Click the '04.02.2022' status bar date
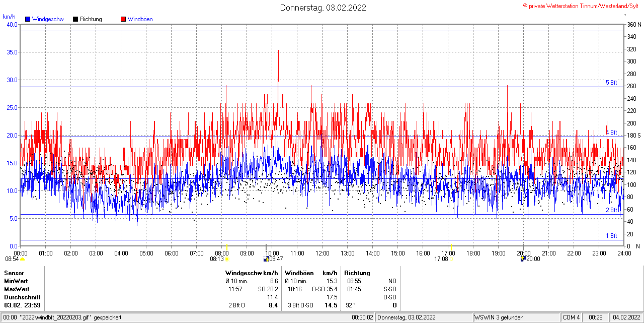Image resolution: width=644 pixels, height=323 pixels. 626,317
